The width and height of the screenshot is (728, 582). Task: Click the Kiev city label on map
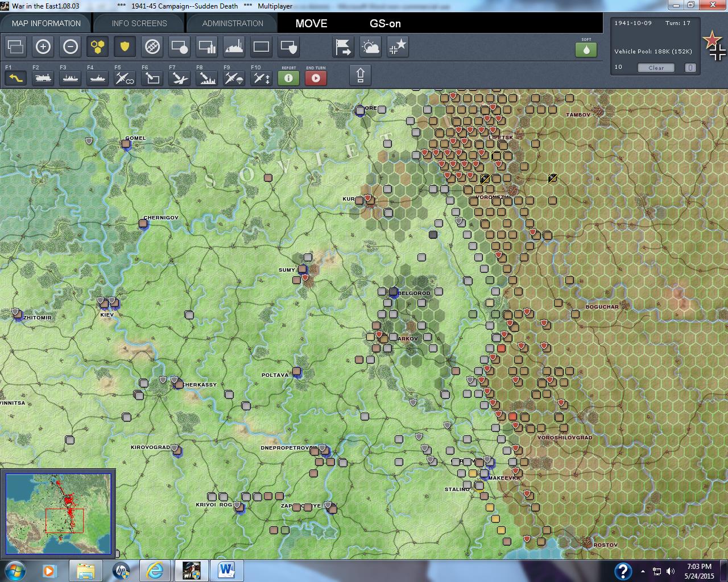tap(107, 314)
